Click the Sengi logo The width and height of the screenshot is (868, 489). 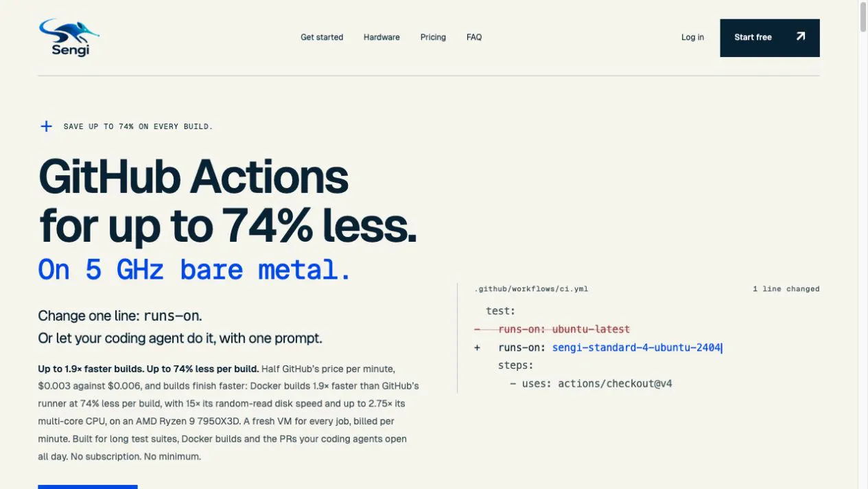pyautogui.click(x=69, y=37)
